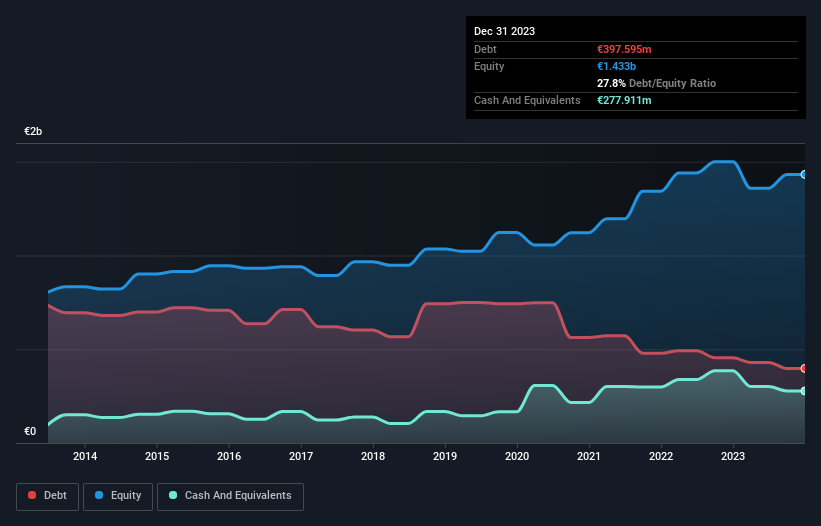The height and width of the screenshot is (526, 821).
Task: Click the 2021 x-axis label
Action: point(589,456)
